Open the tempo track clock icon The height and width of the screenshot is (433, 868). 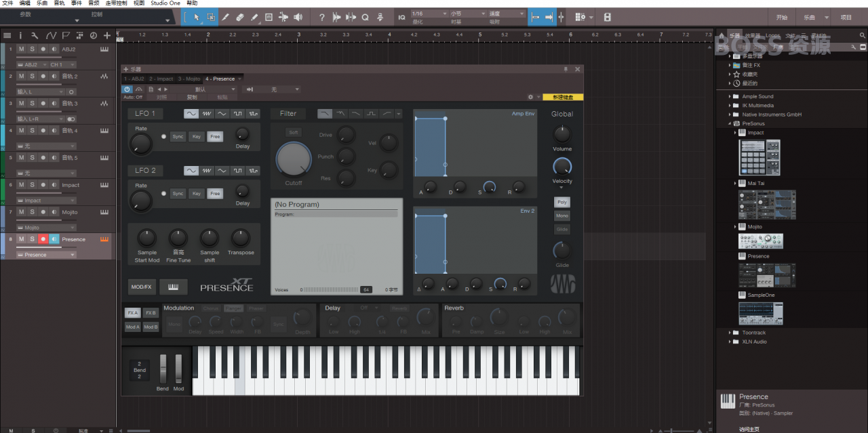pyautogui.click(x=93, y=35)
